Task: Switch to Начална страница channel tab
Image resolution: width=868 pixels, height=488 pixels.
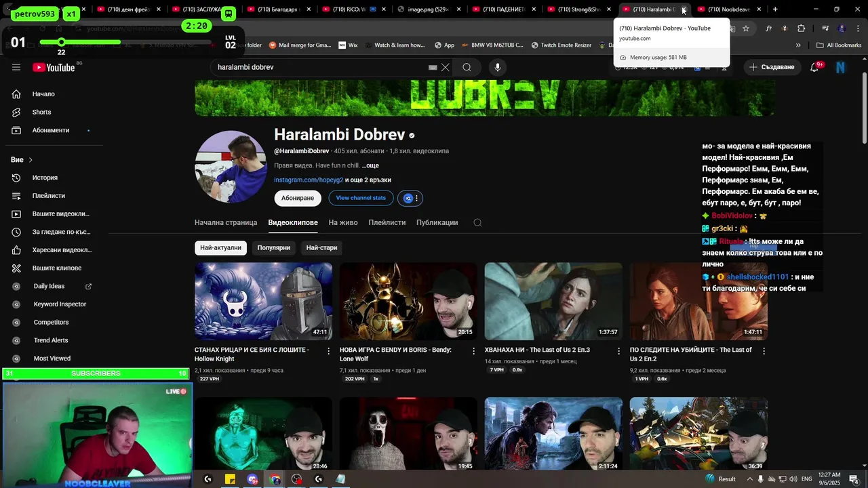Action: pyautogui.click(x=226, y=222)
